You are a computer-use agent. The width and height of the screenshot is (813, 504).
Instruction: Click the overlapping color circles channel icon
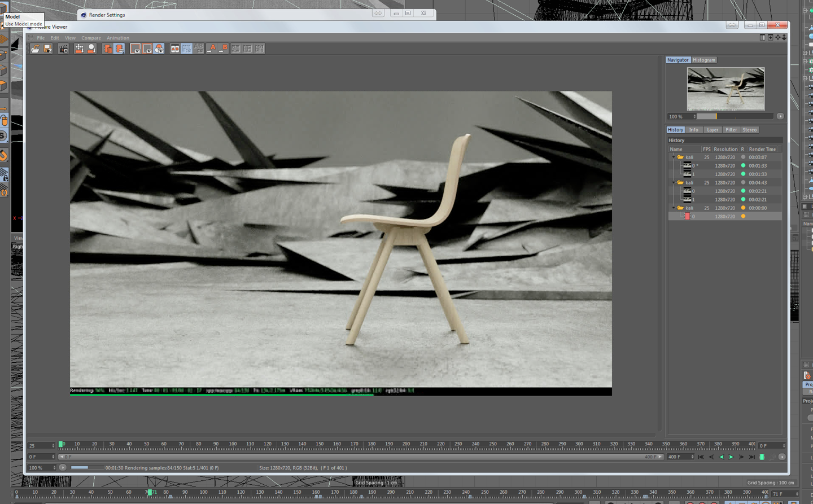[160, 49]
